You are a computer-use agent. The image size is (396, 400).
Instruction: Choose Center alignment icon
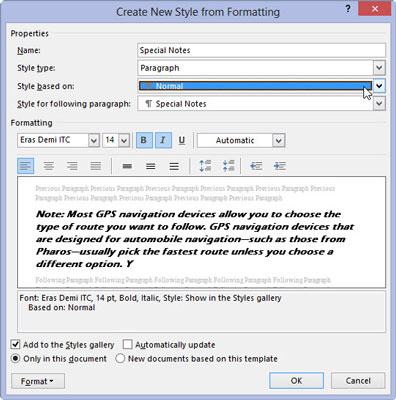point(49,166)
